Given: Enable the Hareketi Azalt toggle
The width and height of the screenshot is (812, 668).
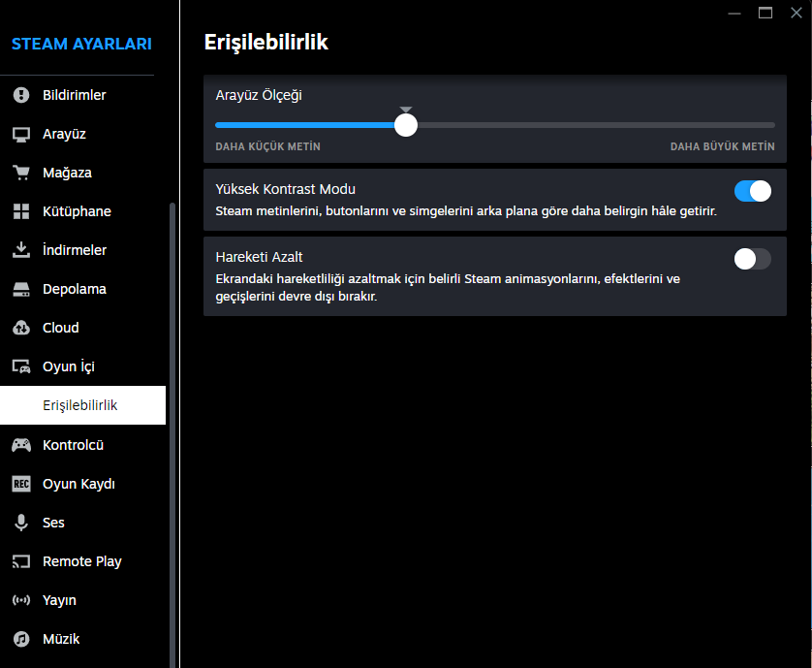Looking at the screenshot, I should coord(753,259).
